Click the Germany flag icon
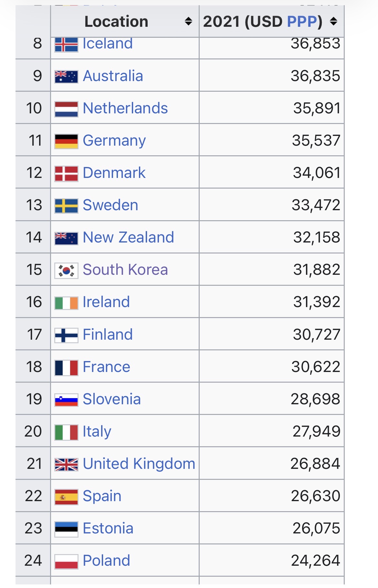Image resolution: width=378 pixels, height=588 pixels. [x=66, y=141]
